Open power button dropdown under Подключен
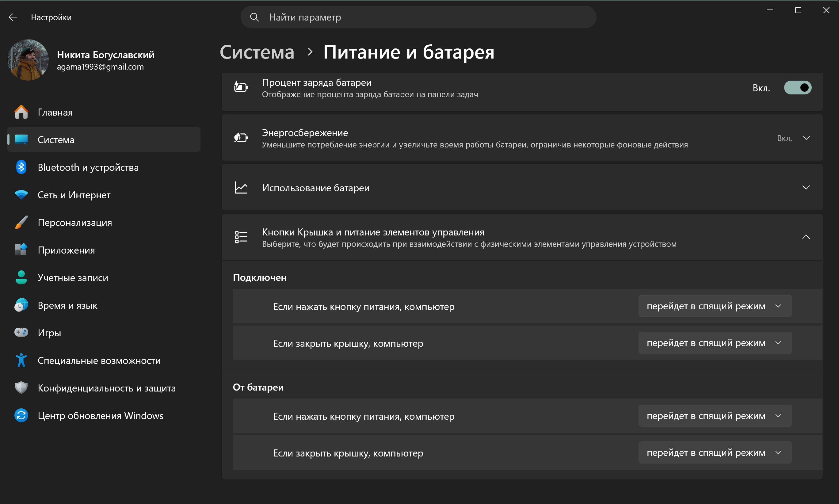This screenshot has height=504, width=839. [715, 306]
